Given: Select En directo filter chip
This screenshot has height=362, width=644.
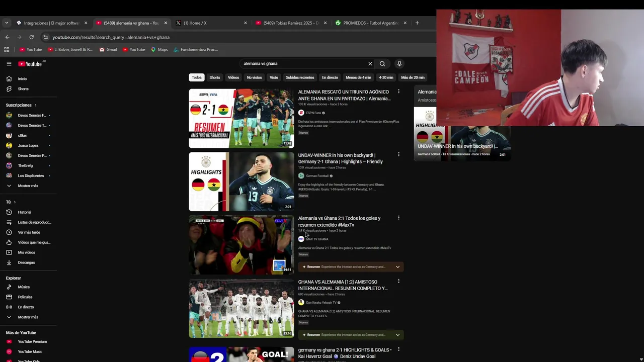Looking at the screenshot, I should (x=330, y=77).
